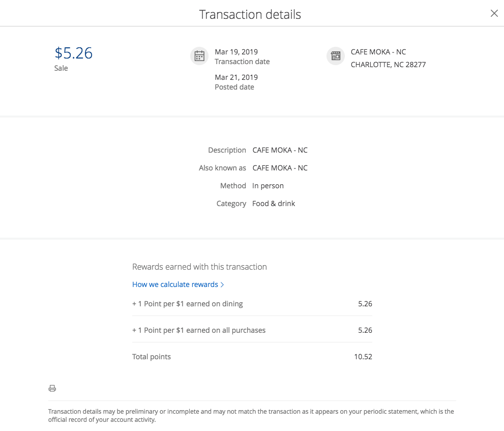Click the Rewards earned with this transaction heading
Viewport: 504px width, 431px height.
coord(199,267)
